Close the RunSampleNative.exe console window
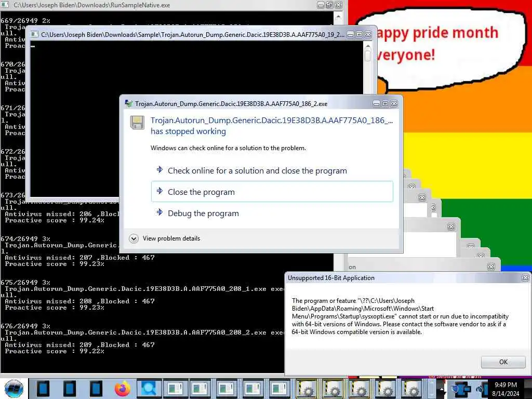The image size is (532, 399). coord(338,5)
